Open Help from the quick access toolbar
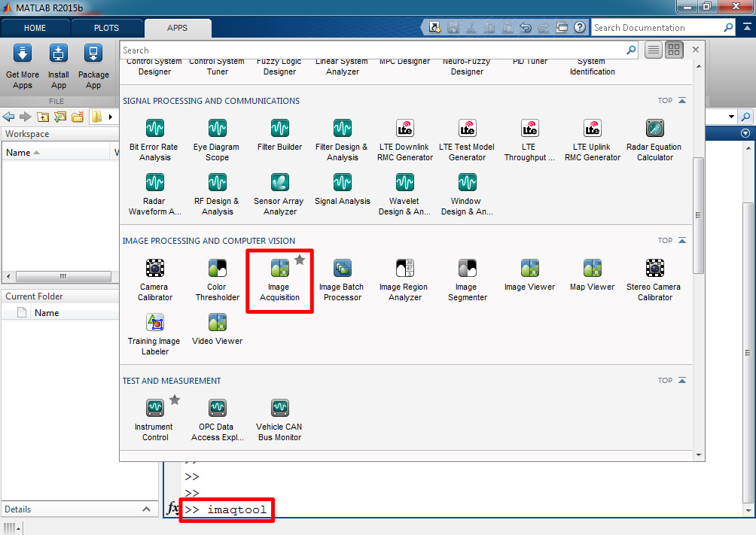This screenshot has width=756, height=535. [580, 28]
